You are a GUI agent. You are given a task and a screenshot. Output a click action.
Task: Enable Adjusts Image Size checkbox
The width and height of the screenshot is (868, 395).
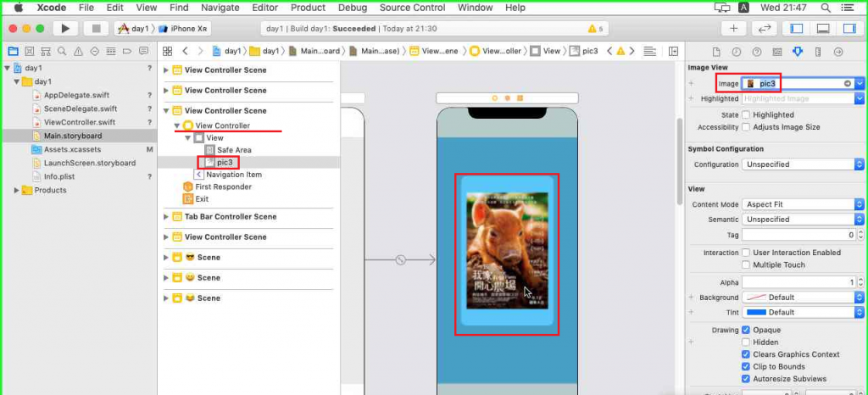click(746, 126)
